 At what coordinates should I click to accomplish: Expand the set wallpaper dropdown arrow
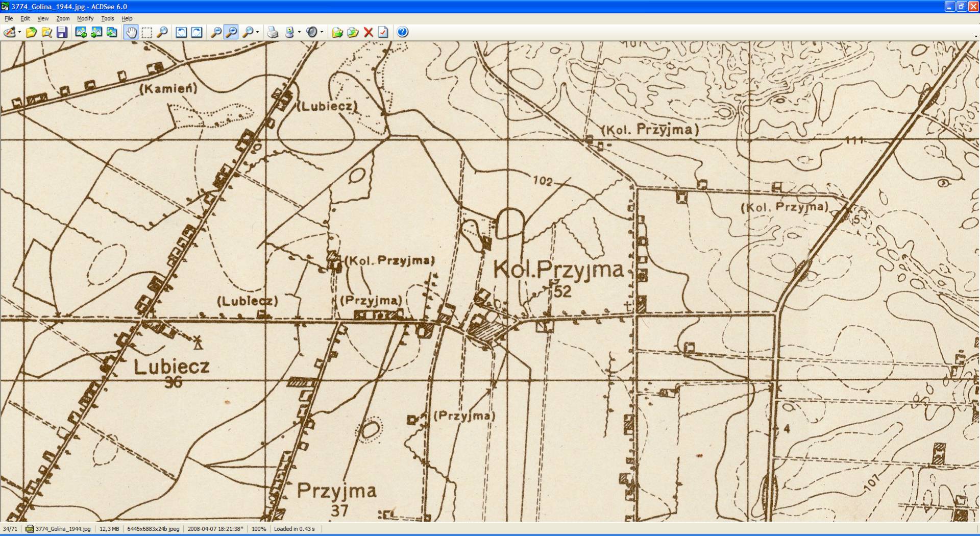coord(299,33)
